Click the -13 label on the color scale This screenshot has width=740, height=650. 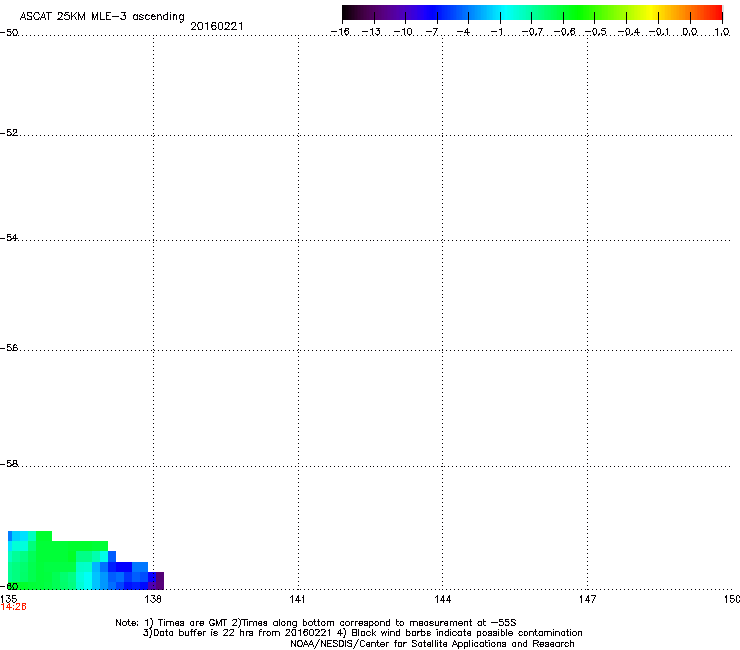tap(371, 32)
